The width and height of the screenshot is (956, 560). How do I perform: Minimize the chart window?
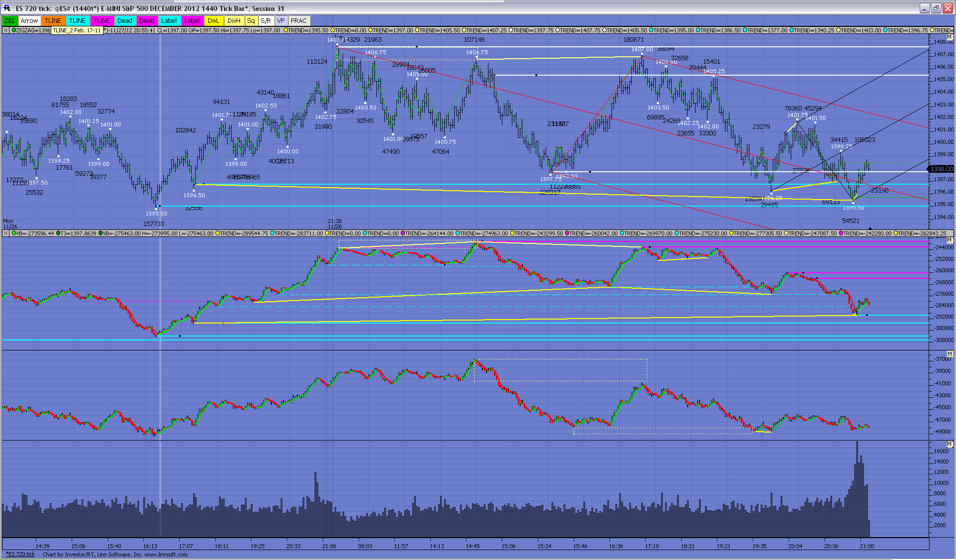925,8
